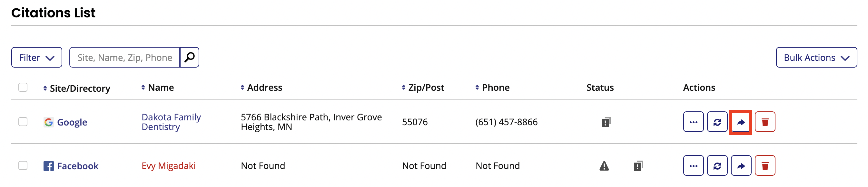Resync the Facebook citation
868x187 pixels.
(717, 165)
